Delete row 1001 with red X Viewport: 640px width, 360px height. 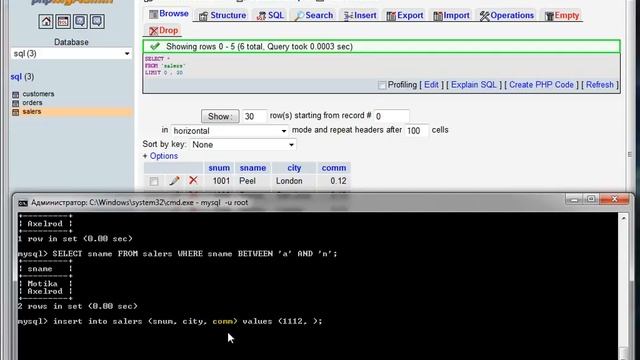point(193,180)
